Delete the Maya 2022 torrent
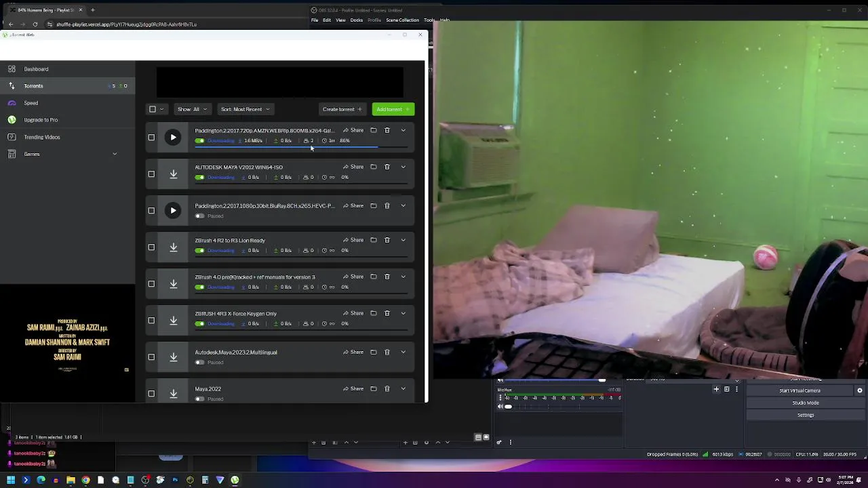The width and height of the screenshot is (868, 488). point(387,388)
